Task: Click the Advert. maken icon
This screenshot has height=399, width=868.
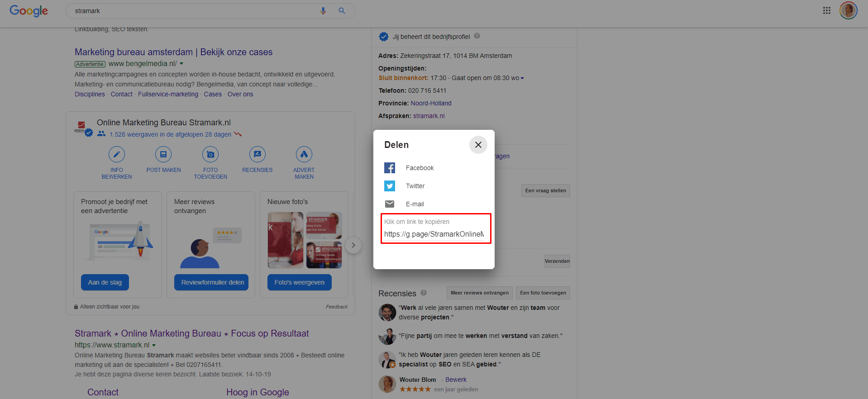Action: pos(304,154)
